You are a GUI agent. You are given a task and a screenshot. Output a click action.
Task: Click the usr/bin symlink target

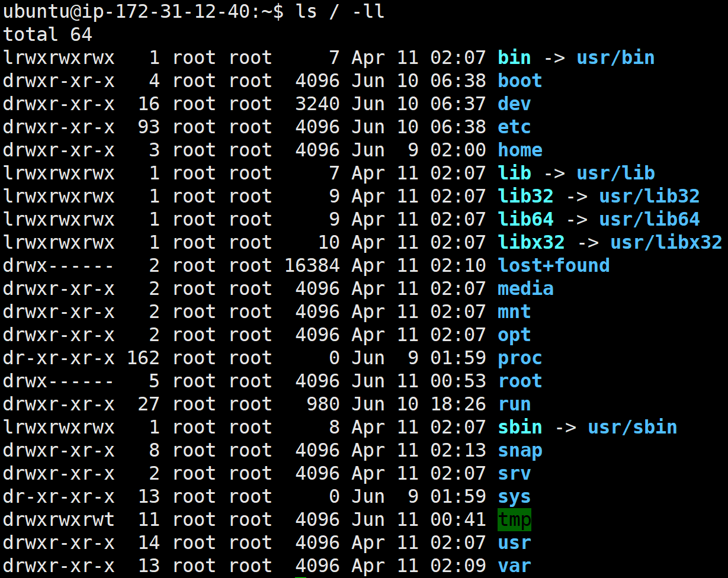tap(615, 58)
